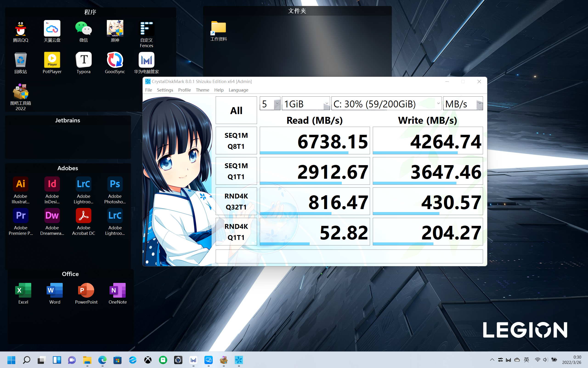Image resolution: width=588 pixels, height=368 pixels.
Task: Open OneNote in the Office fence
Action: (x=118, y=293)
